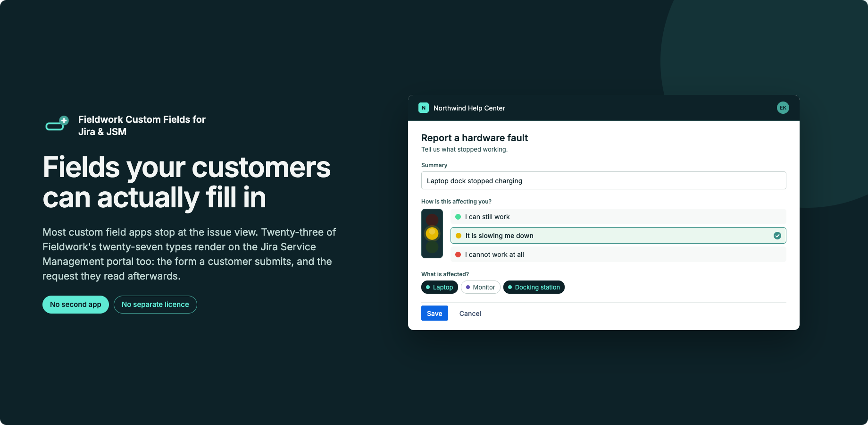Toggle the Monitor chip
The image size is (868, 425).
tap(481, 287)
